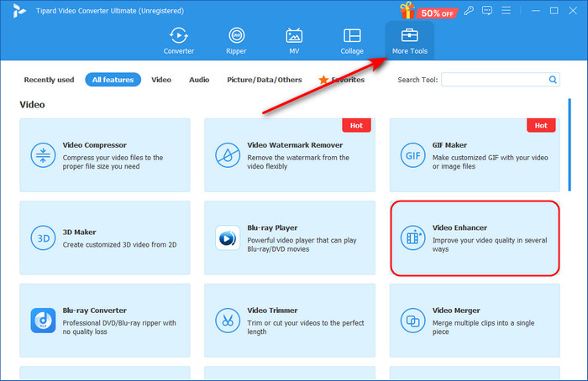Switch to the Video filter tab
588x381 pixels.
tap(161, 80)
